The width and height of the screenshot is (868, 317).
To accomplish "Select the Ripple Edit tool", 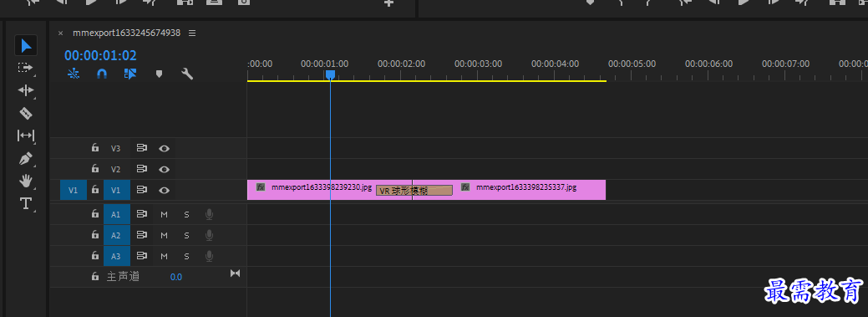I will pyautogui.click(x=25, y=90).
